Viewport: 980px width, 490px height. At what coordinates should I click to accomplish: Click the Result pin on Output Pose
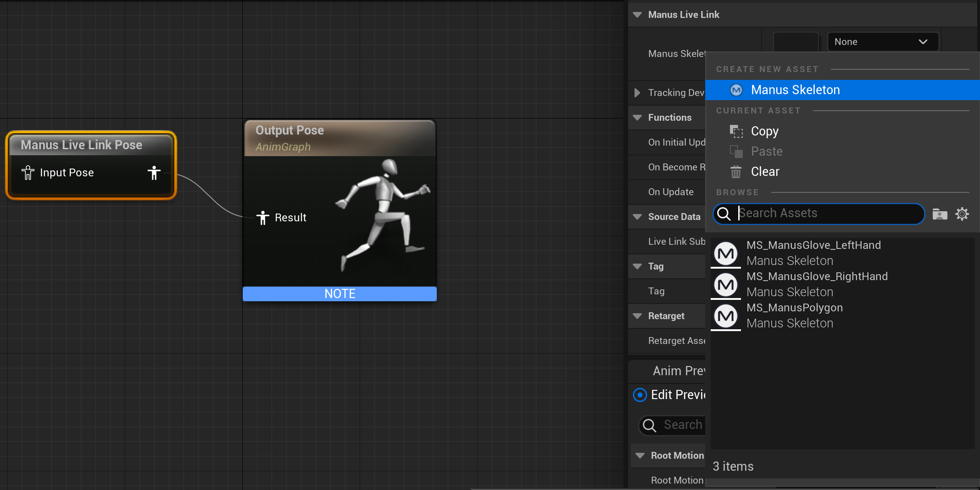(263, 218)
